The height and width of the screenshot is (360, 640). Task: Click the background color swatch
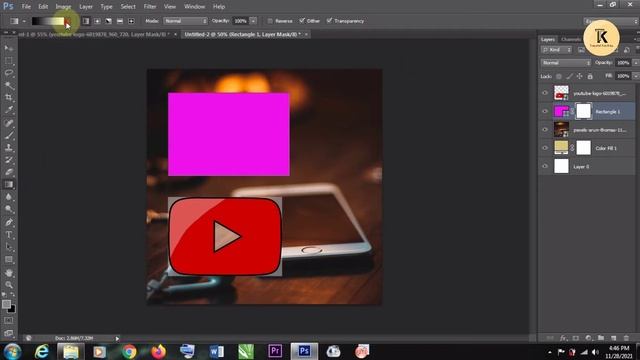tap(12, 310)
